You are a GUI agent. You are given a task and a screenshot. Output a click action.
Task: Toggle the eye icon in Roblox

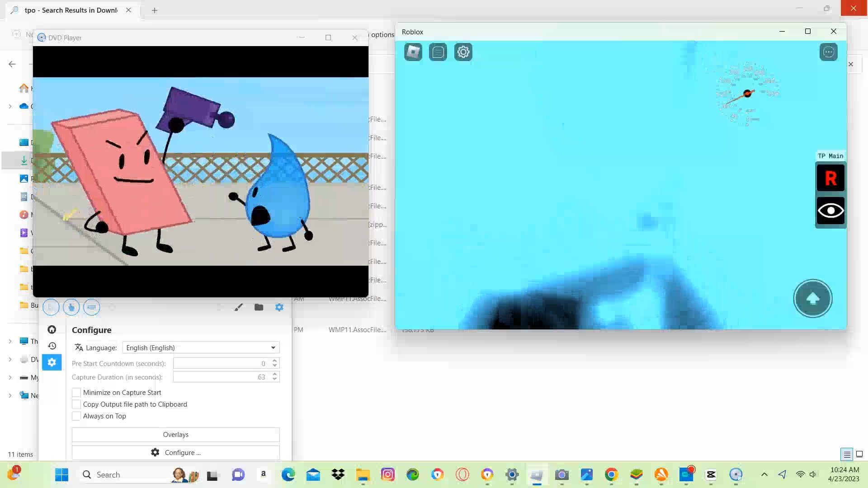click(x=830, y=211)
